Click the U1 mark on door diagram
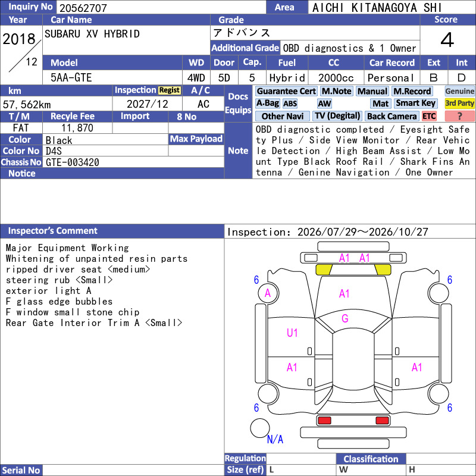This screenshot has height=476, width=476. coord(292,333)
